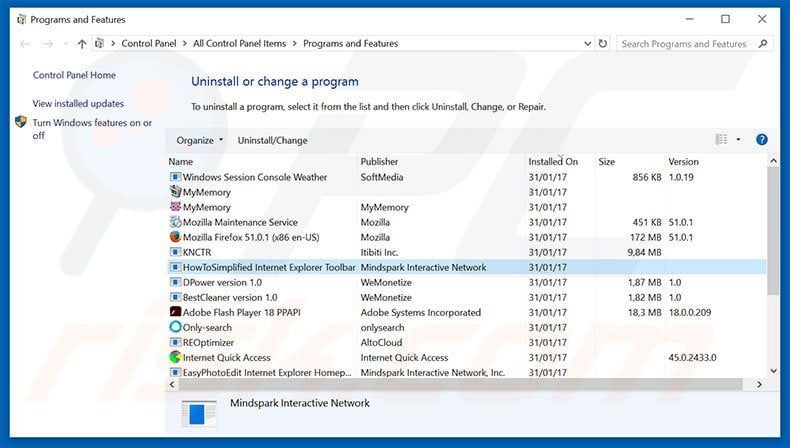Screen dimensions: 790x448
Task: Click the search magnifier icon
Action: 763,43
